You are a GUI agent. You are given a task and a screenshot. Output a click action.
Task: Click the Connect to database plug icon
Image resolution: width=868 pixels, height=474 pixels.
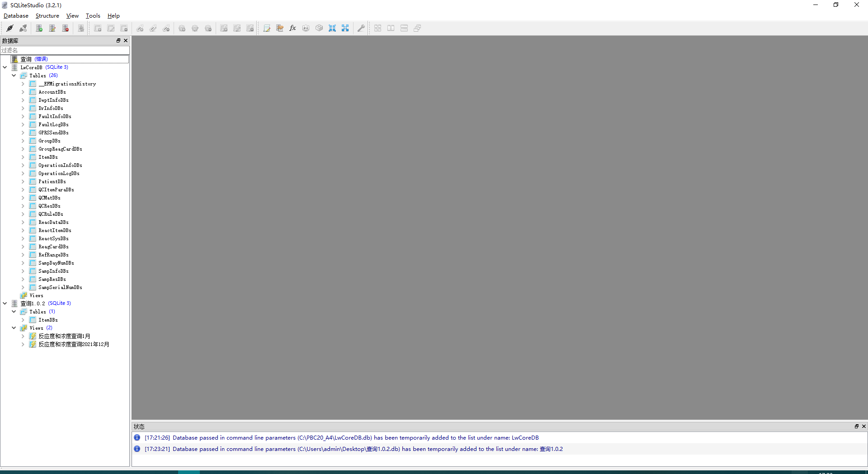10,28
